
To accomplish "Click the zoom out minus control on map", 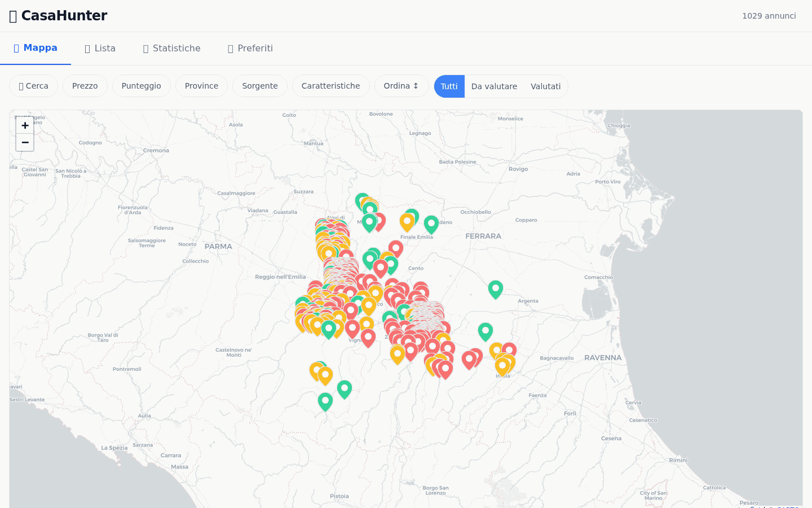I will pyautogui.click(x=25, y=142).
